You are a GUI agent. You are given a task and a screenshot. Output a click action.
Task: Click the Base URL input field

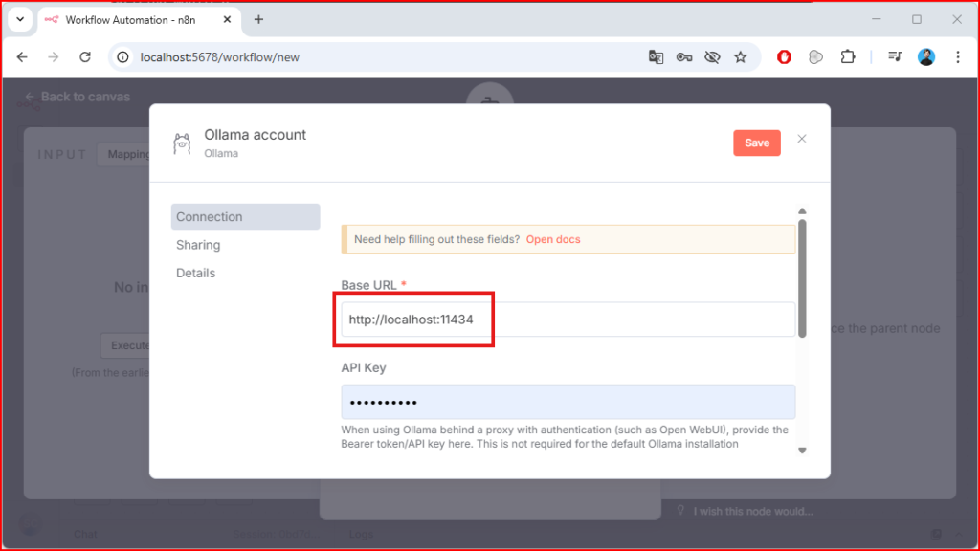(x=568, y=320)
